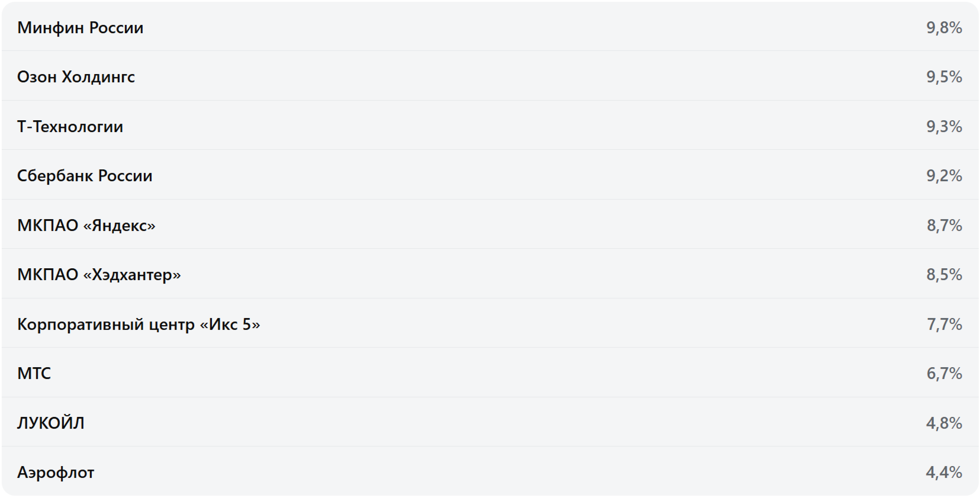
Task: Select the 8,5% Хэдхантер value
Action: click(x=944, y=275)
